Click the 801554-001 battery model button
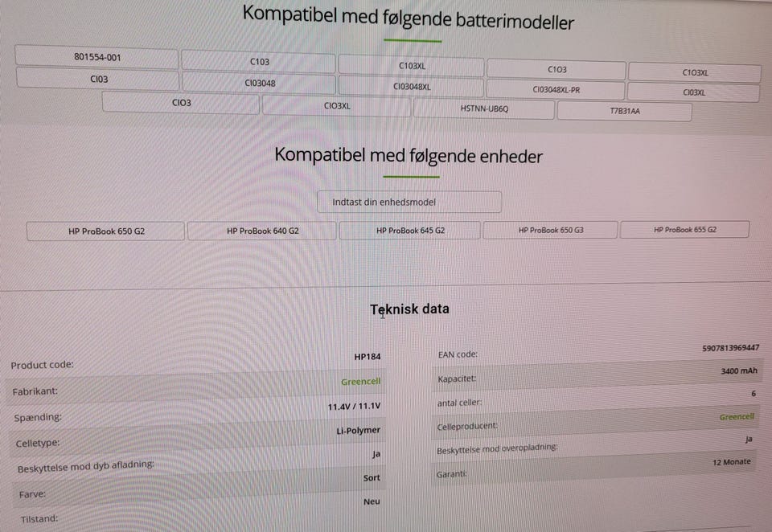The width and height of the screenshot is (772, 532). 97,57
